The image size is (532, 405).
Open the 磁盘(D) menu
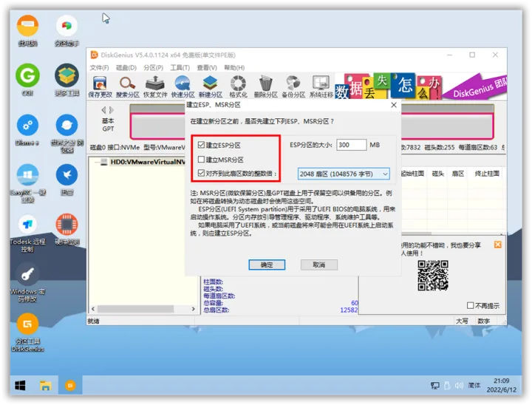pyautogui.click(x=126, y=67)
